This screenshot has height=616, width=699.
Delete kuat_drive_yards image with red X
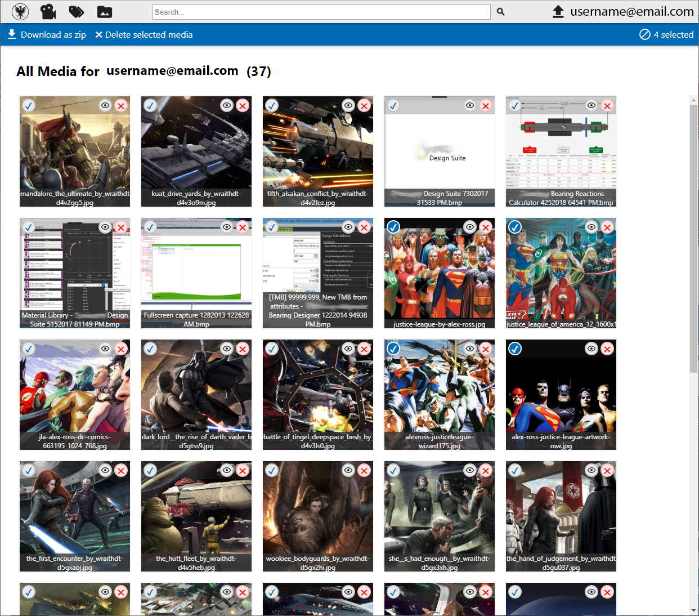coord(243,106)
